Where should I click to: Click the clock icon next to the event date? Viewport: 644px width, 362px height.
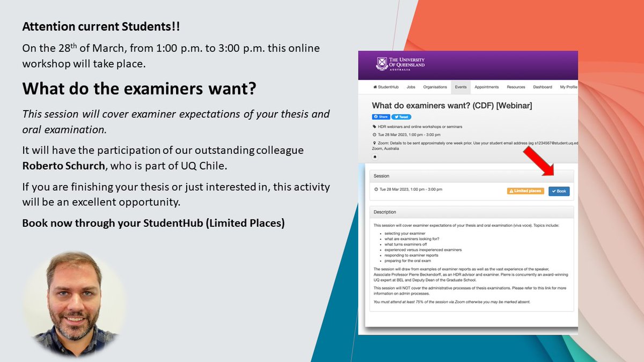point(374,135)
